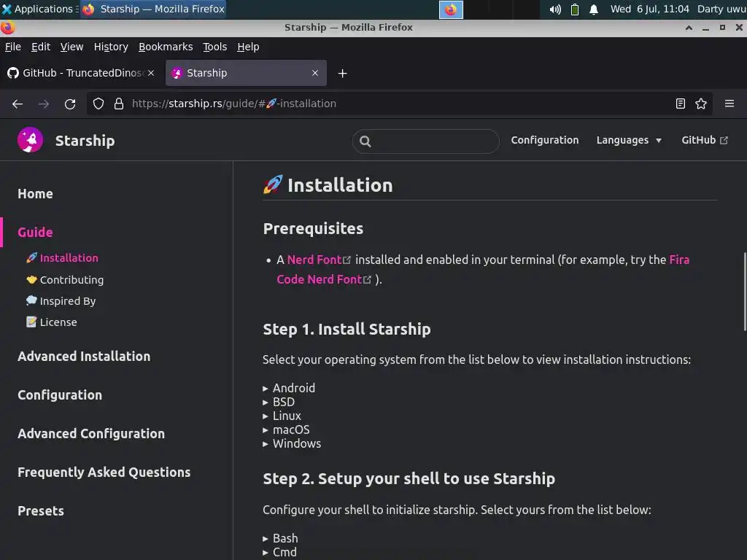Expand the BSD installation instructions
This screenshot has height=560, width=747.
point(279,402)
